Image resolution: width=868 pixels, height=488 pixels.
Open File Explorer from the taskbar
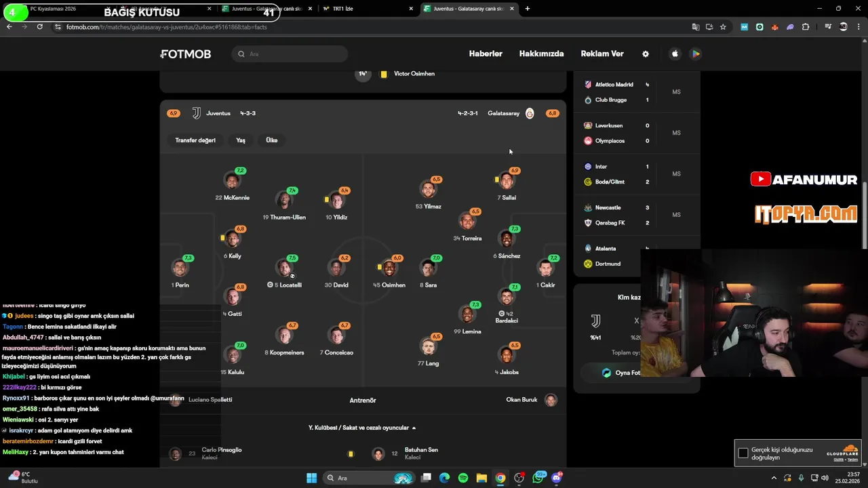(x=481, y=478)
